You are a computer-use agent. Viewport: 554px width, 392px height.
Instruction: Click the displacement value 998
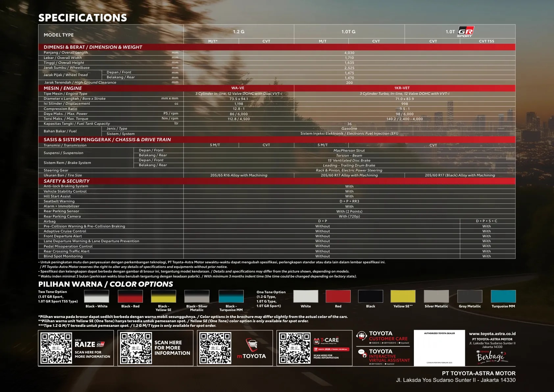point(405,104)
